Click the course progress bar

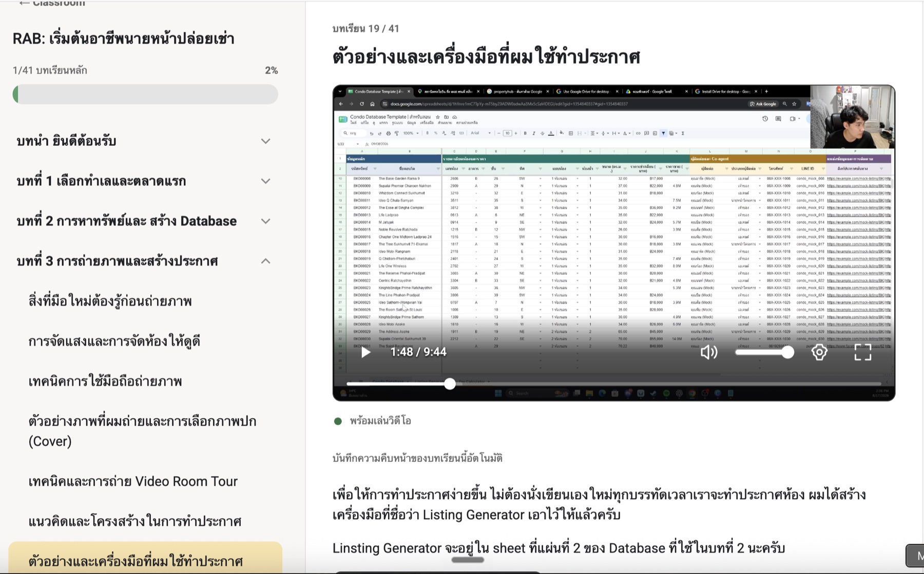click(145, 94)
